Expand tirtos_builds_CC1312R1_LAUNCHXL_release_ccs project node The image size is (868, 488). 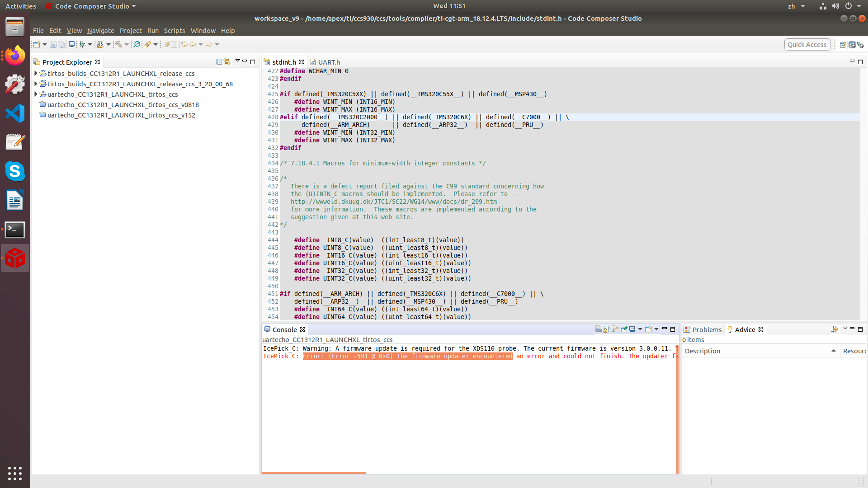click(36, 73)
